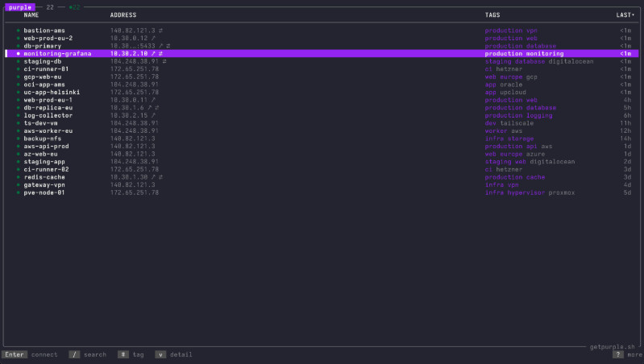Click the 5d last-seen value for pve-node-01
Viewport: 644px width, 364px height.
pos(627,192)
